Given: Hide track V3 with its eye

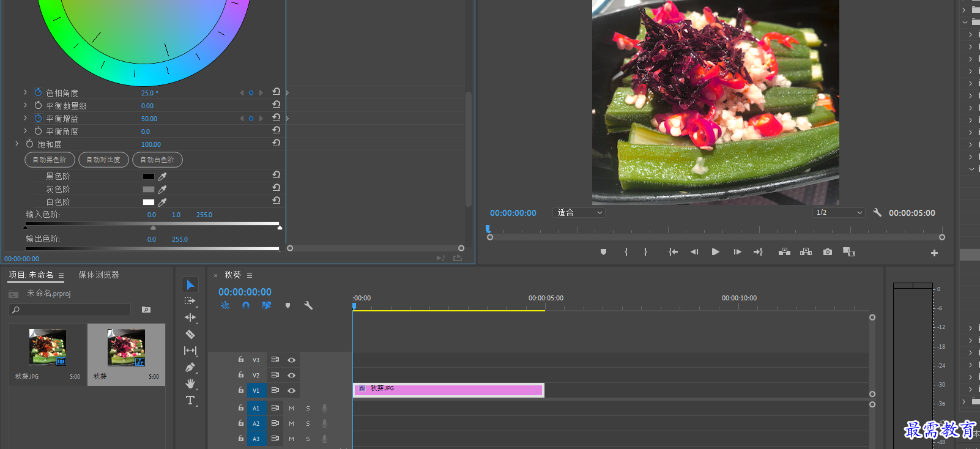Looking at the screenshot, I should pos(291,360).
